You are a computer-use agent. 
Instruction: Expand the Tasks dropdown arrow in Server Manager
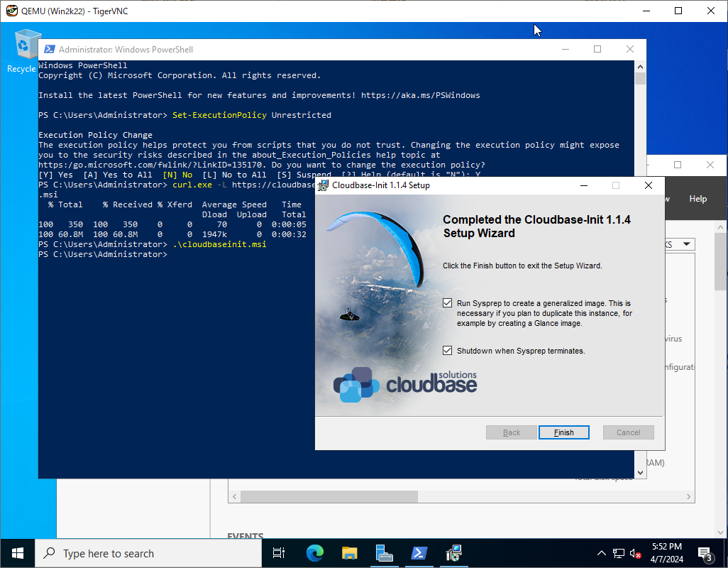click(687, 244)
